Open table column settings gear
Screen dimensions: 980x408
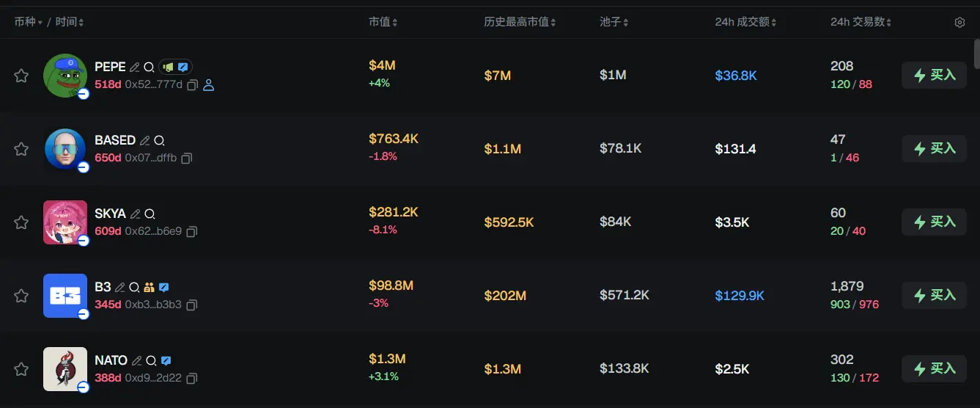(959, 22)
